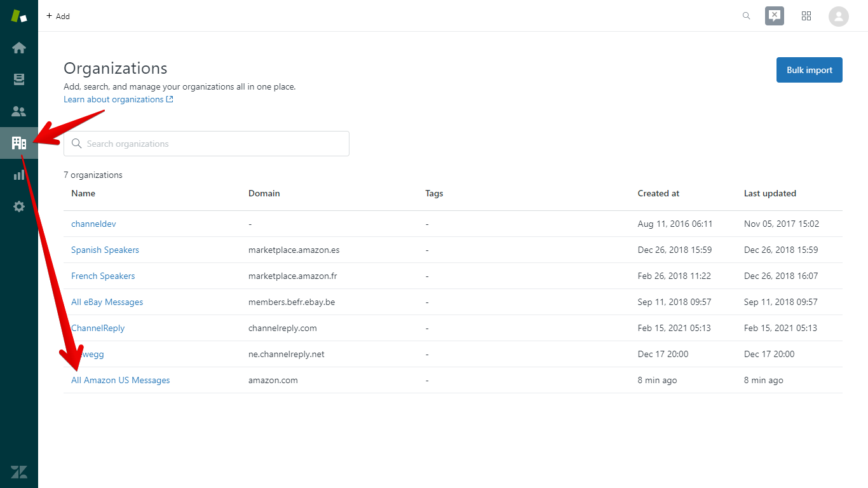Open the Home icon in sidebar
Image resolution: width=868 pixels, height=488 pixels.
point(19,48)
